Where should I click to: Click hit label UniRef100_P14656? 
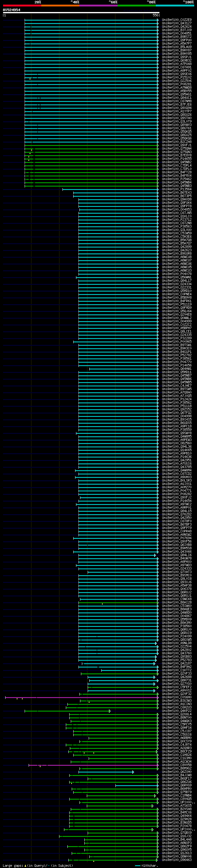tap(176, 365)
